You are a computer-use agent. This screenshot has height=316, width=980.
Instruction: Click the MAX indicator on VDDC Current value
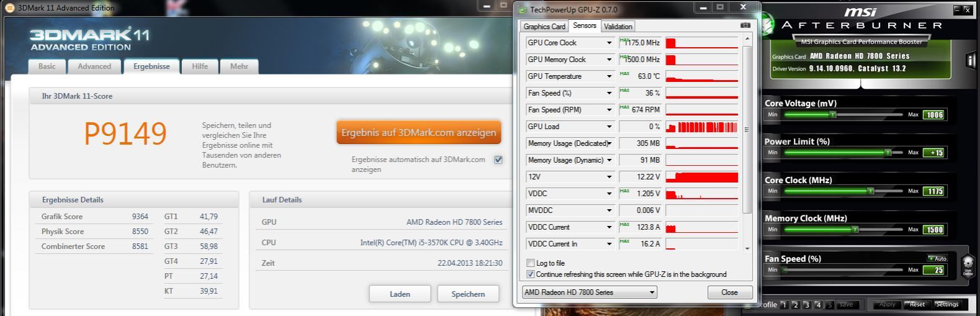624,225
